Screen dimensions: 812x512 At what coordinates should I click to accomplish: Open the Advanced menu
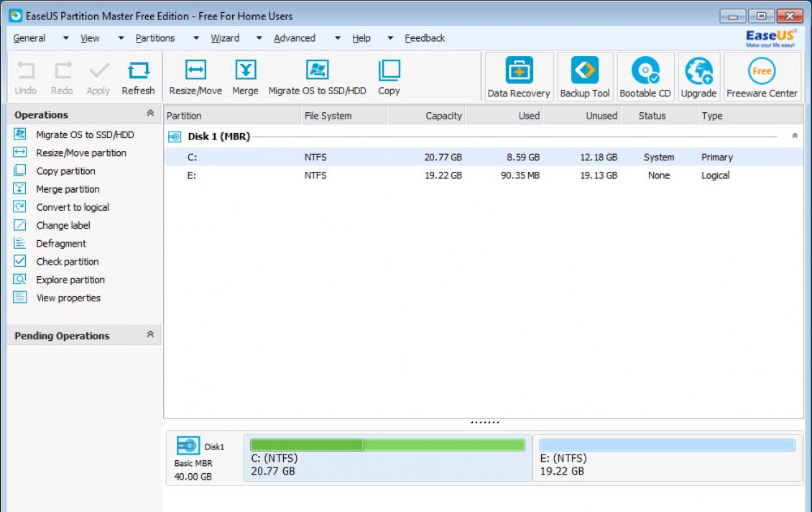[x=295, y=38]
